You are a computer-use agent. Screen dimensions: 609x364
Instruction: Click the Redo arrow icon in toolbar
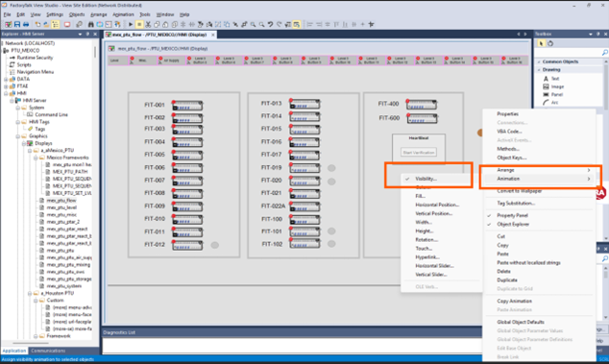[279, 24]
